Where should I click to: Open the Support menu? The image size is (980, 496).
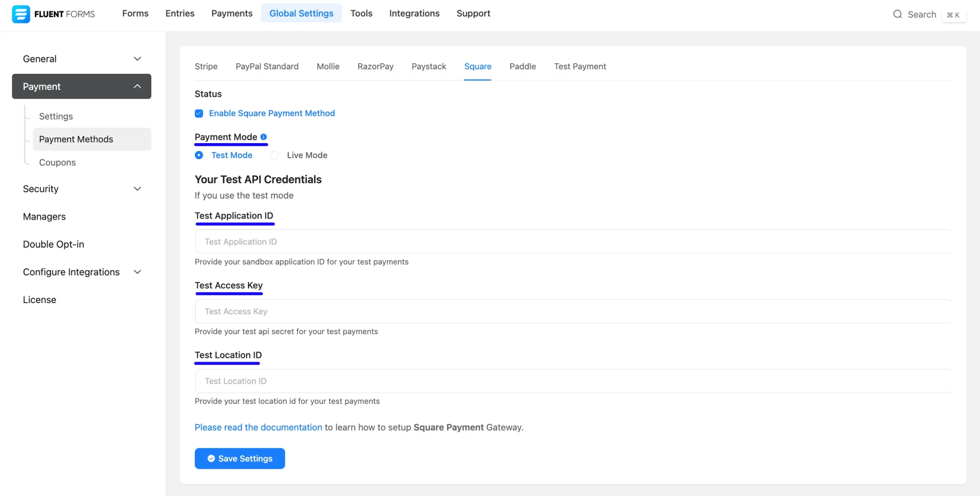point(473,13)
